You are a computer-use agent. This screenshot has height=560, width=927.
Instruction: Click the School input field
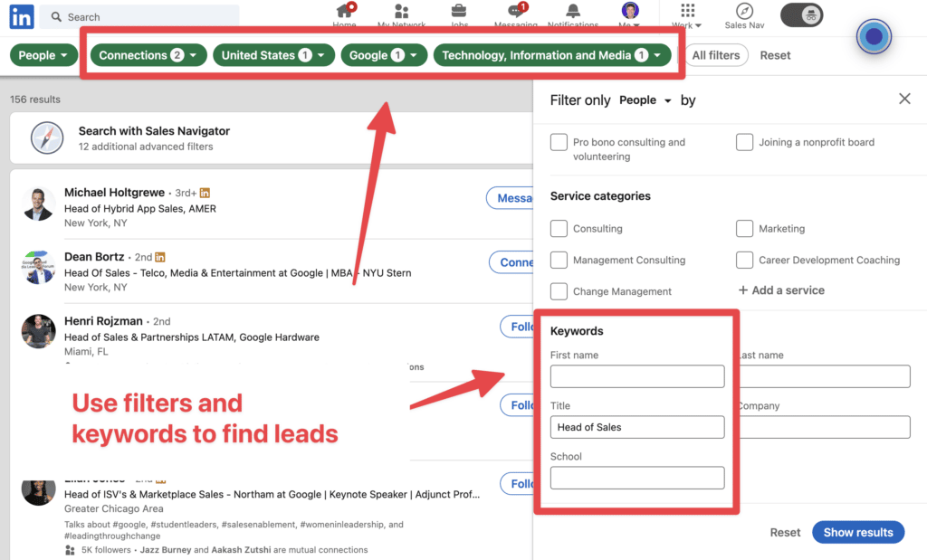click(x=637, y=478)
